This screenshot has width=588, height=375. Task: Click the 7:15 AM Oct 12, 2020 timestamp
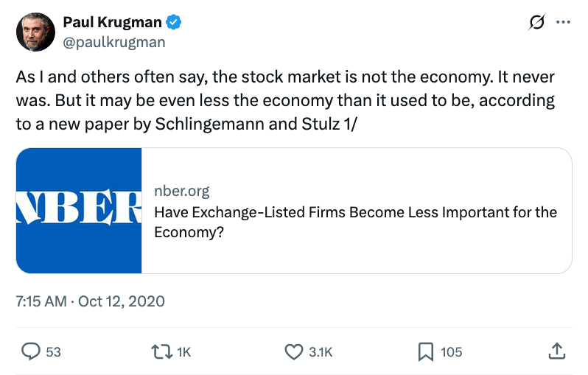pos(90,301)
